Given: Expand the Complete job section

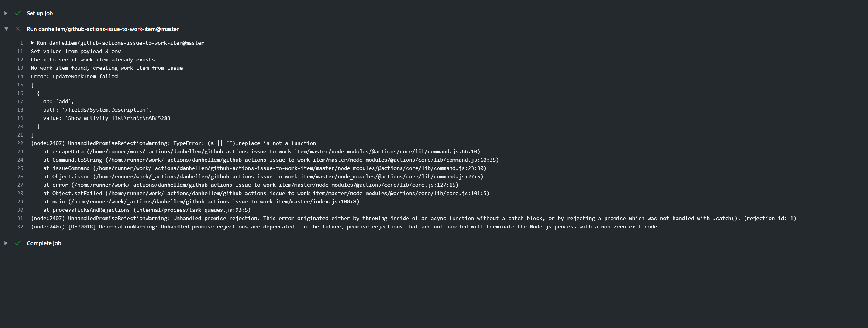Looking at the screenshot, I should pos(6,243).
